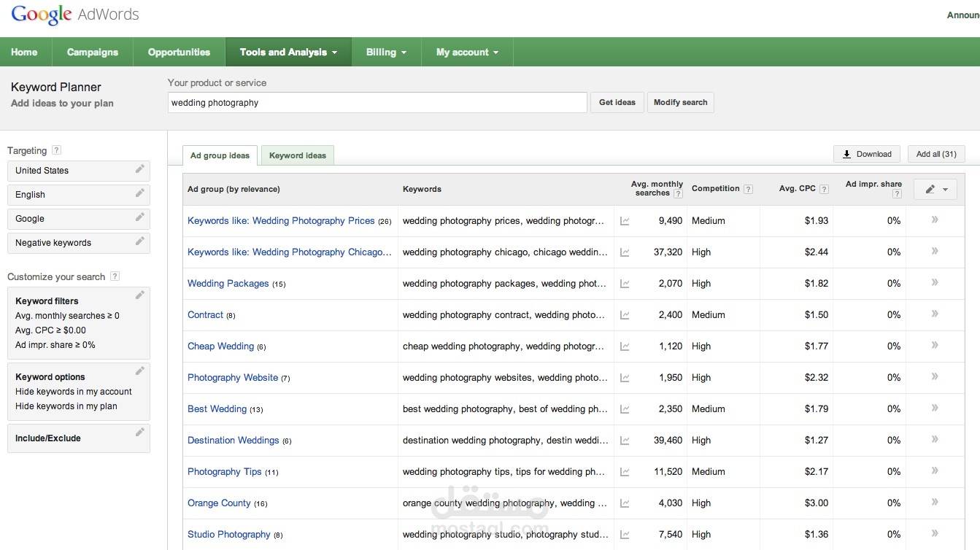Click the trend chart icon for Wedding Packages
980x550 pixels.
[625, 284]
